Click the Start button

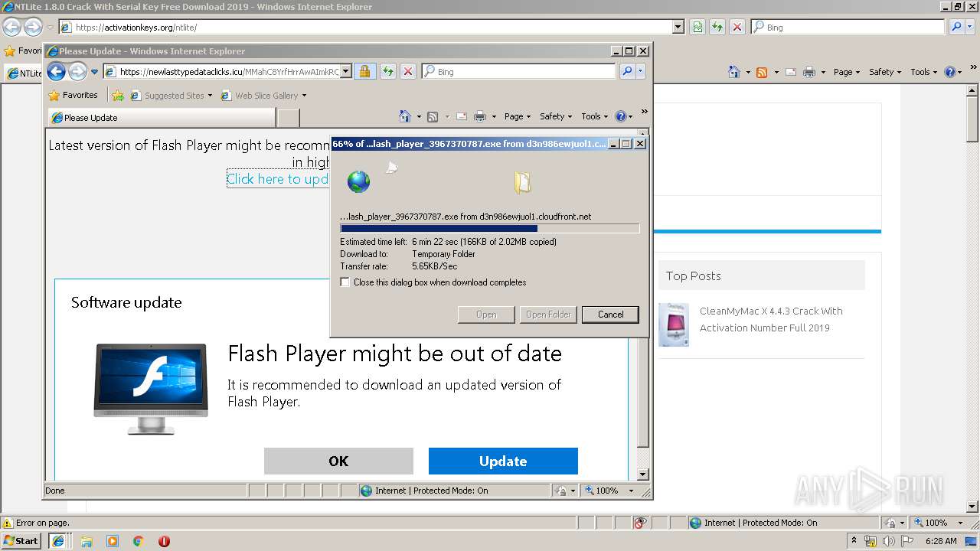coord(21,541)
